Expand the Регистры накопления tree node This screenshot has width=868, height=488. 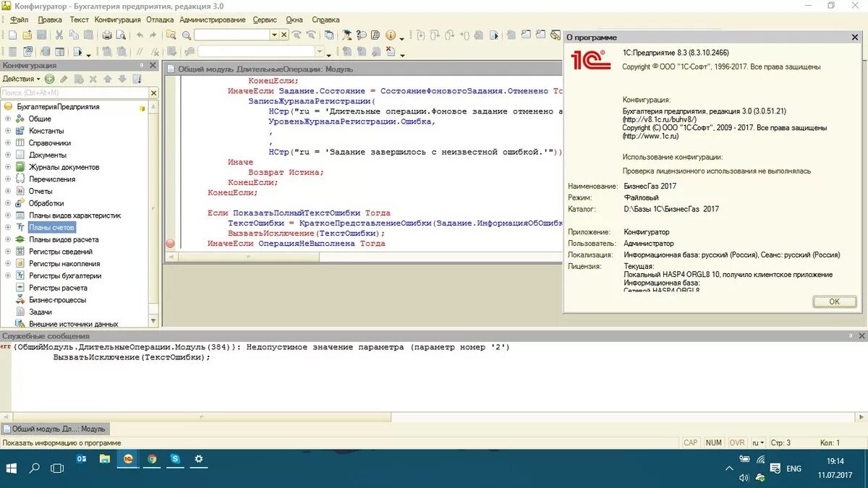(x=8, y=264)
